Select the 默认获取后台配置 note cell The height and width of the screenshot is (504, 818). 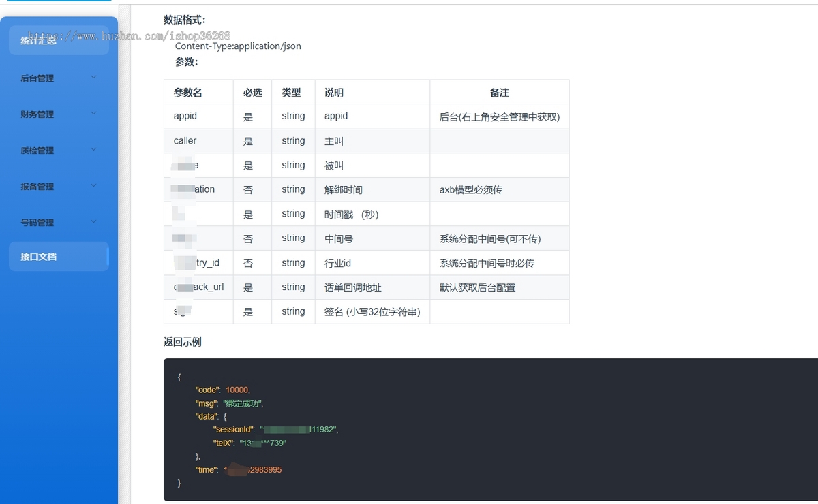point(500,287)
